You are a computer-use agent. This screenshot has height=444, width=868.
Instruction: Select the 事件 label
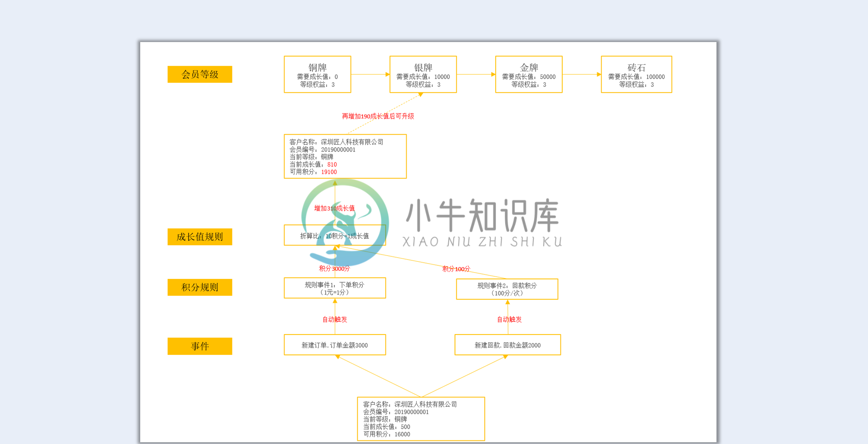click(x=199, y=346)
